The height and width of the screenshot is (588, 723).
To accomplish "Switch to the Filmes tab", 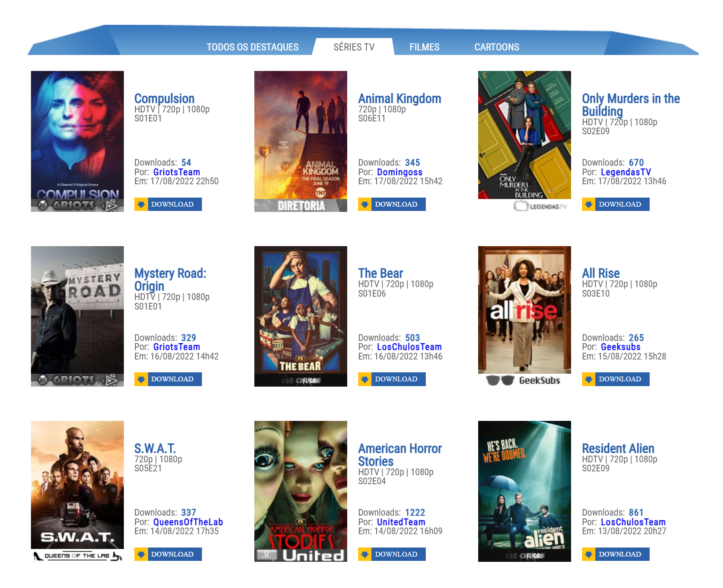I will pyautogui.click(x=424, y=47).
